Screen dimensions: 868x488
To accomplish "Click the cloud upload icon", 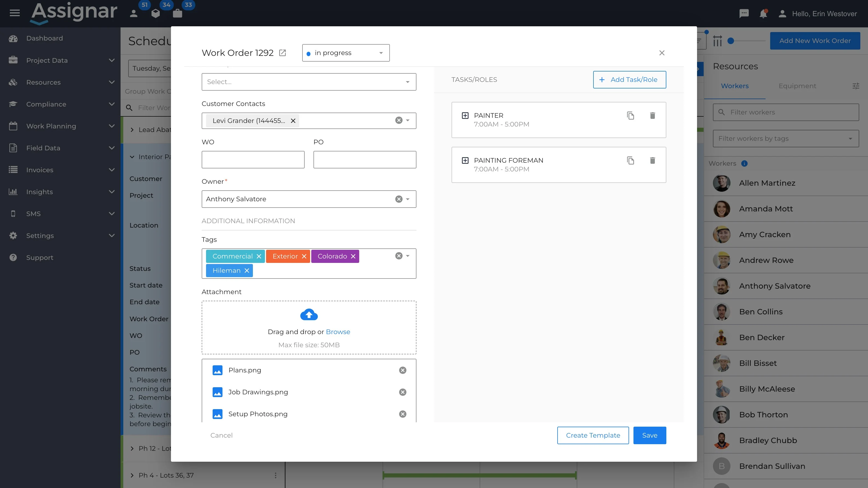I will (309, 314).
